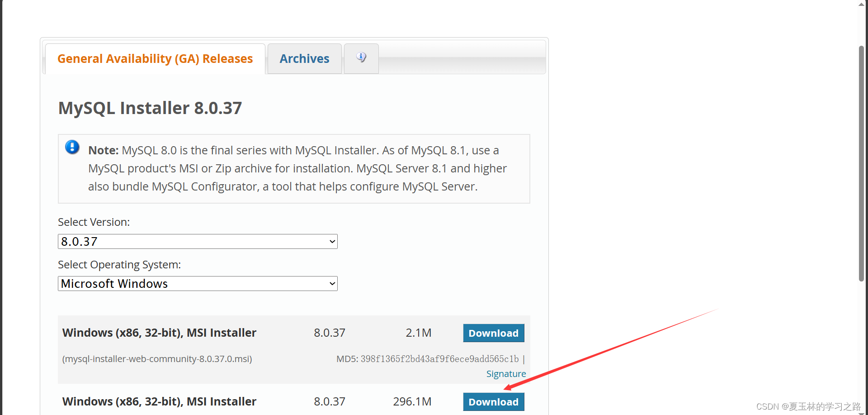The image size is (868, 415).
Task: Click the MD5 checksum 398f1365f2bd43af9f6ece9add565c1b
Action: click(439, 359)
